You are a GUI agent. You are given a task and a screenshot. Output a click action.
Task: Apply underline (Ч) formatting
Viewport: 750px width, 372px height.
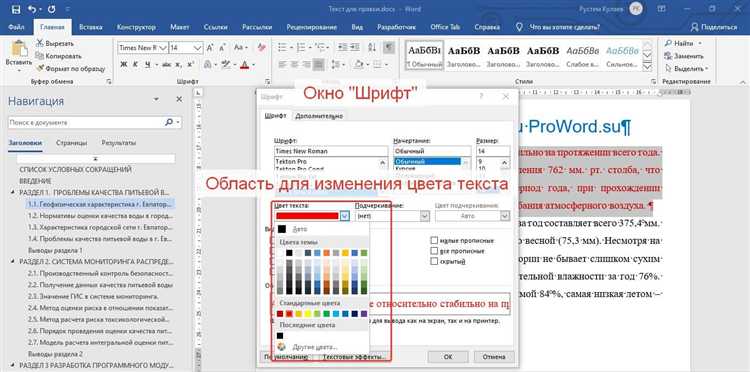coord(148,65)
